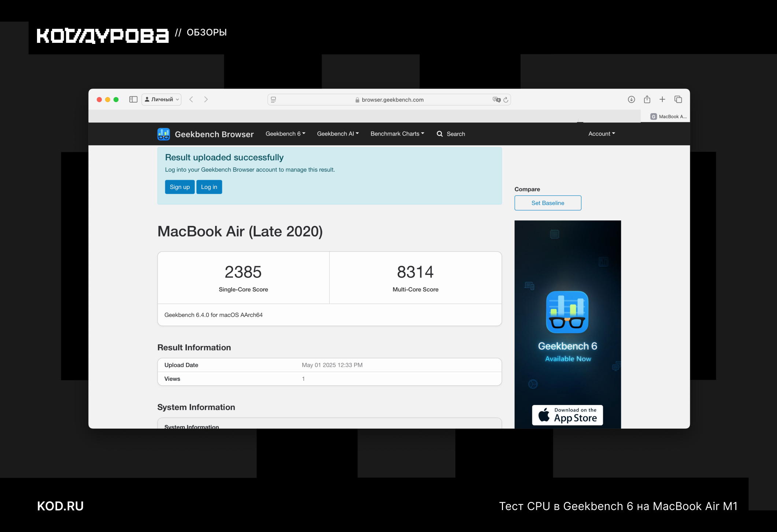Toggle the Safari sidebar icon

click(133, 100)
